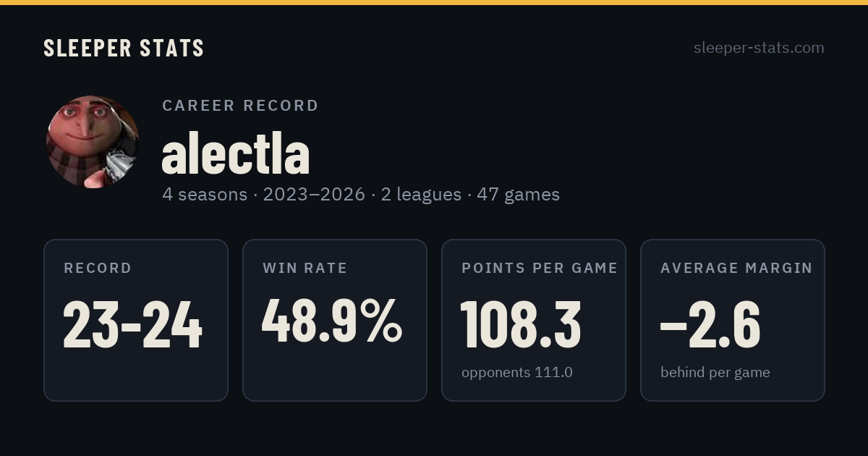Click the 48.9% win rate value
Viewport: 868px width, 456px height.
tap(332, 322)
